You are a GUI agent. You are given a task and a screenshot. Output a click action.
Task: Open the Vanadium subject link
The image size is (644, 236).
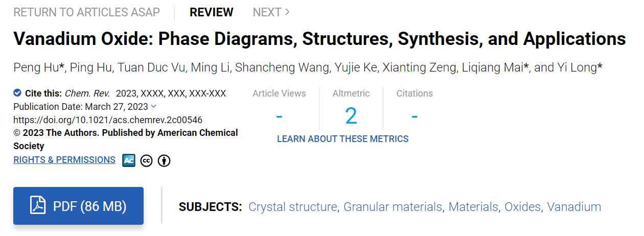[574, 207]
